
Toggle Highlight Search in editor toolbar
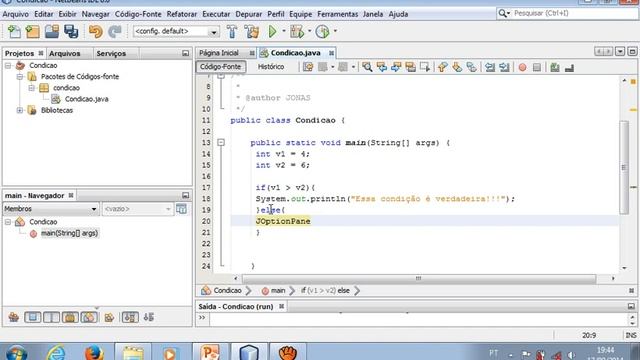pos(410,67)
